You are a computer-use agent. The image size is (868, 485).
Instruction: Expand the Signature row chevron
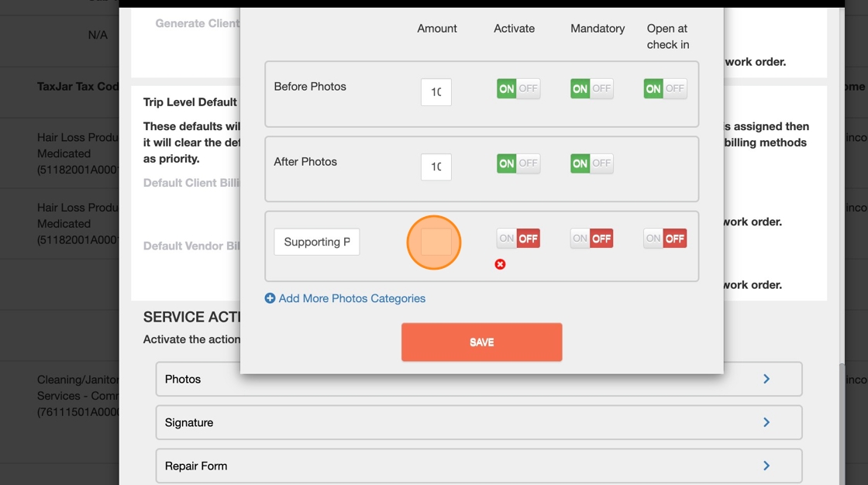[x=766, y=422]
